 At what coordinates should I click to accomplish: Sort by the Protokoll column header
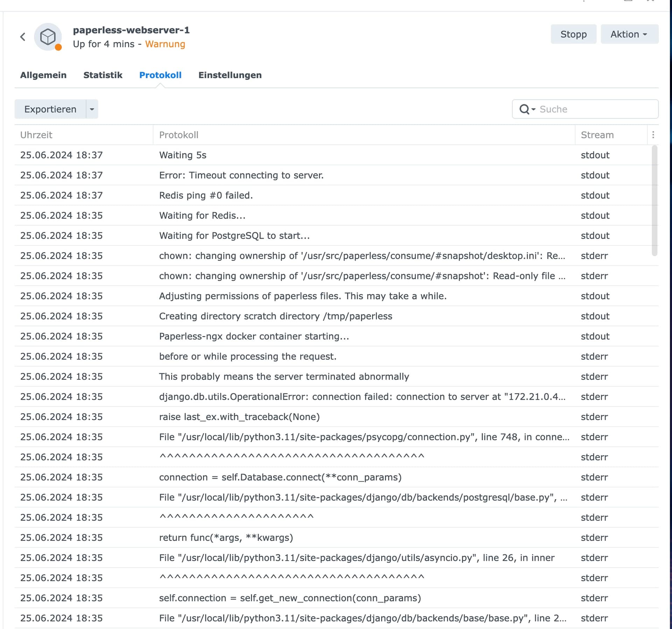(x=364, y=135)
